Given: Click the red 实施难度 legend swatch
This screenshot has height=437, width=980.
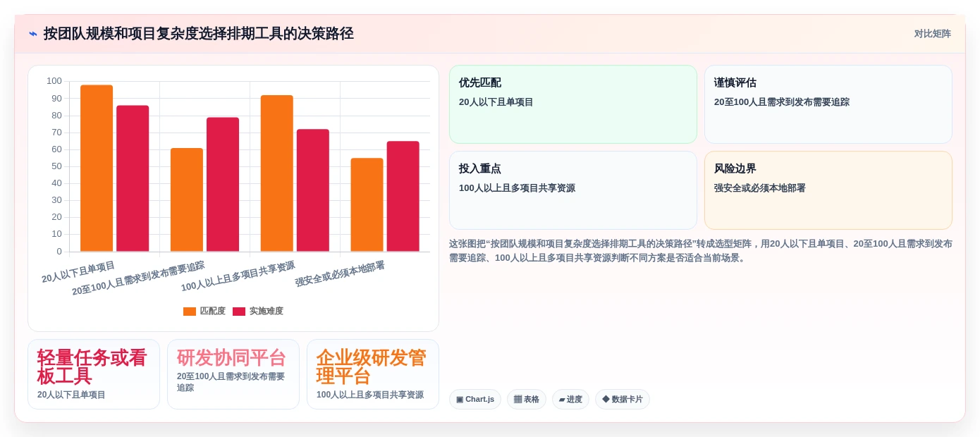Looking at the screenshot, I should click(239, 312).
